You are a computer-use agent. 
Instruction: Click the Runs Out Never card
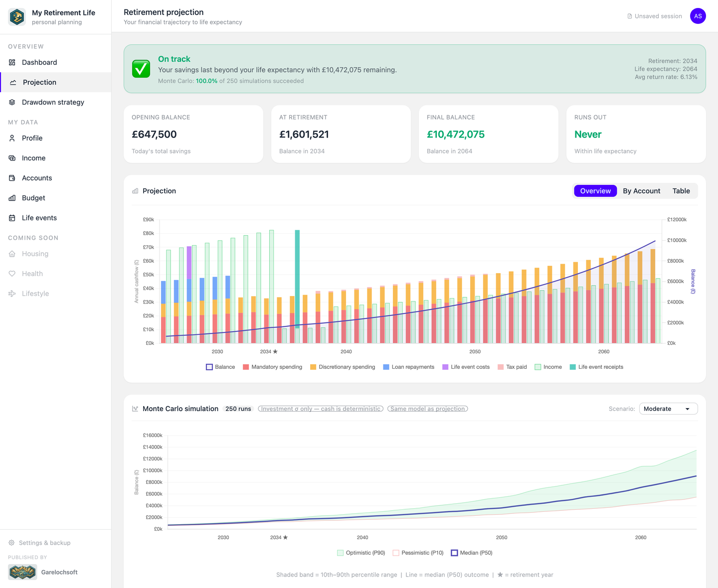pyautogui.click(x=636, y=134)
